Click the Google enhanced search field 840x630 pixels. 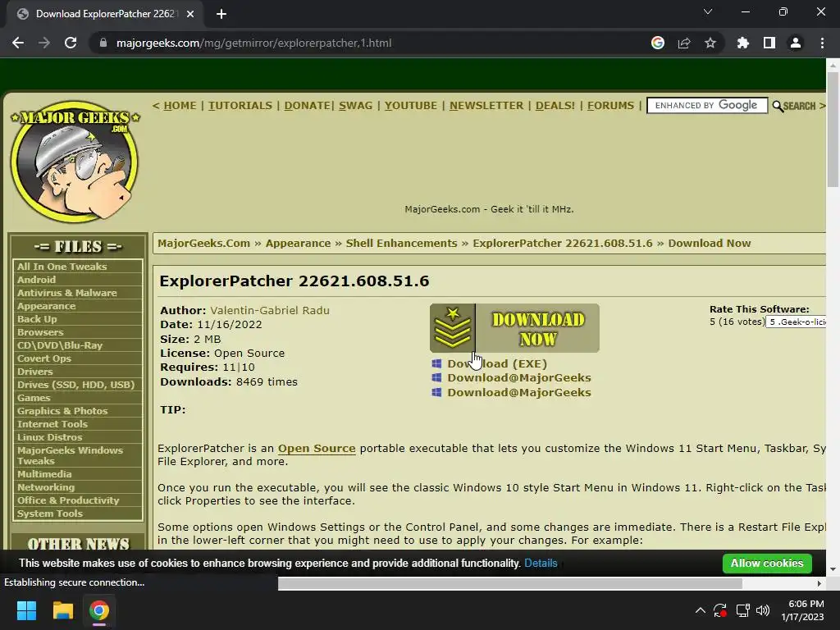[x=707, y=106]
